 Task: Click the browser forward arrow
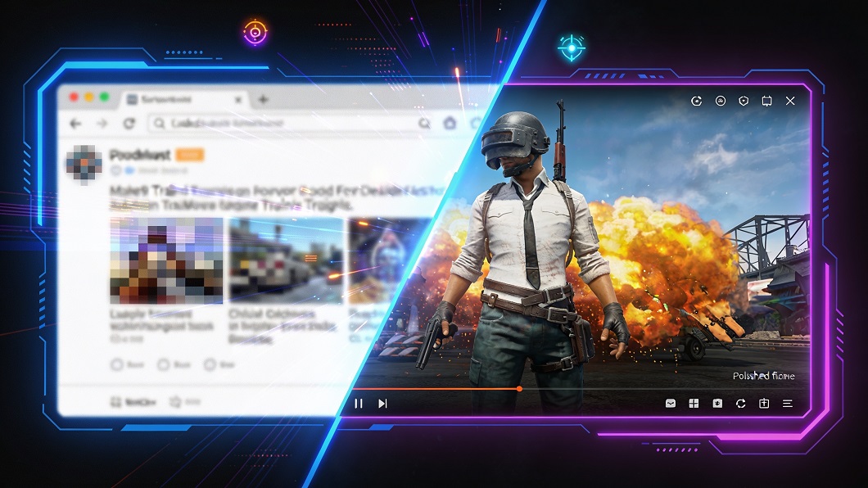pyautogui.click(x=102, y=124)
